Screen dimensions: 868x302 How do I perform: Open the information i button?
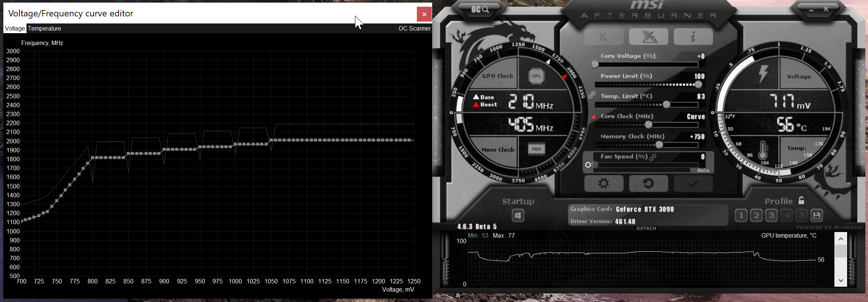(693, 36)
